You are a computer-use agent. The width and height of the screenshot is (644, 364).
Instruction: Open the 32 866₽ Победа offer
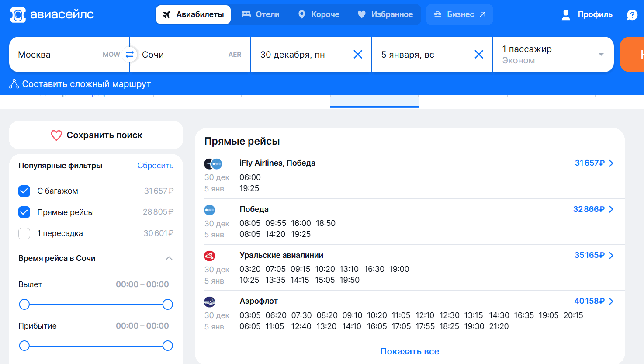click(x=589, y=209)
